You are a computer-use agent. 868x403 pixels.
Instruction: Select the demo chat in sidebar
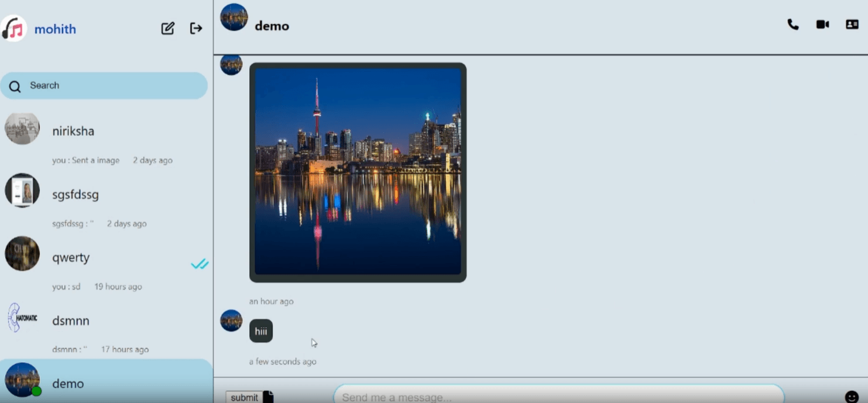point(105,381)
